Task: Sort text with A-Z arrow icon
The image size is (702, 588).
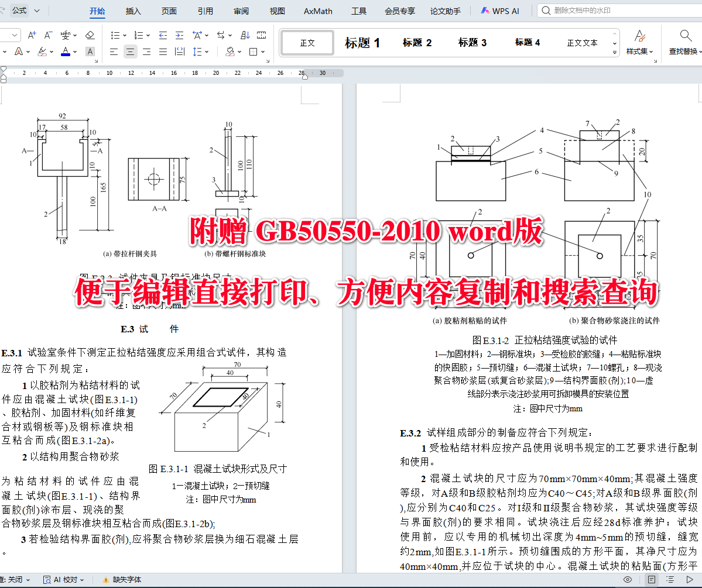Action: 245,35
